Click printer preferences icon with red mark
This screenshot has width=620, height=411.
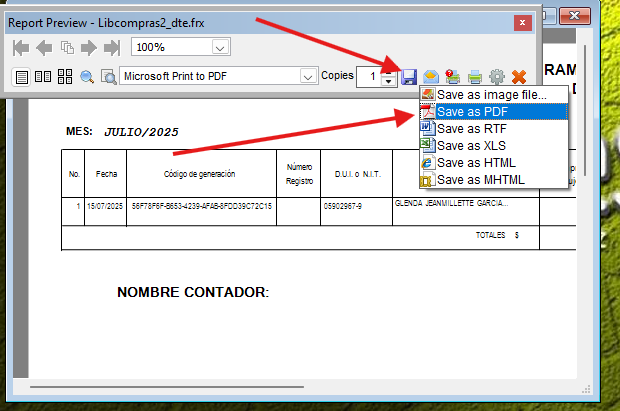tap(452, 76)
